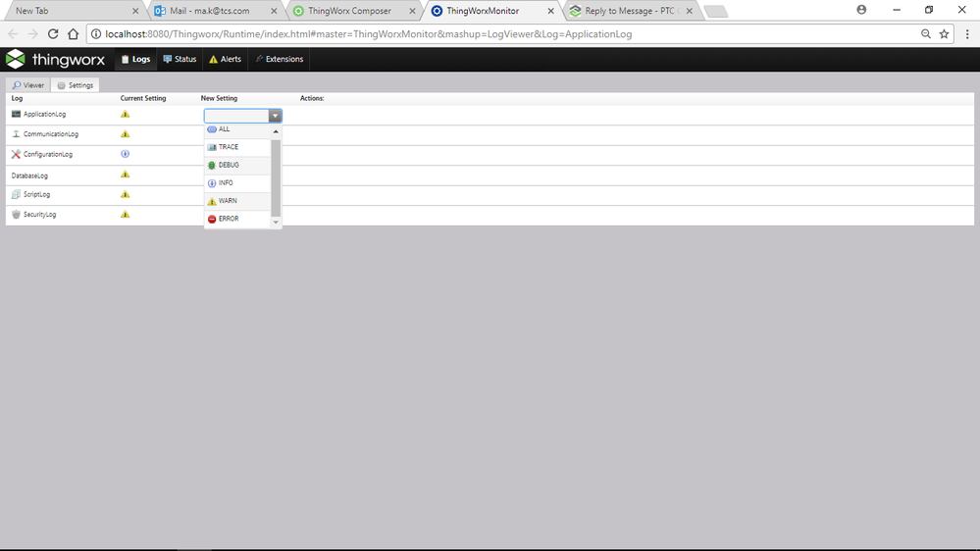This screenshot has width=980, height=551.
Task: Select TRACE level in dropdown list
Action: coord(237,147)
